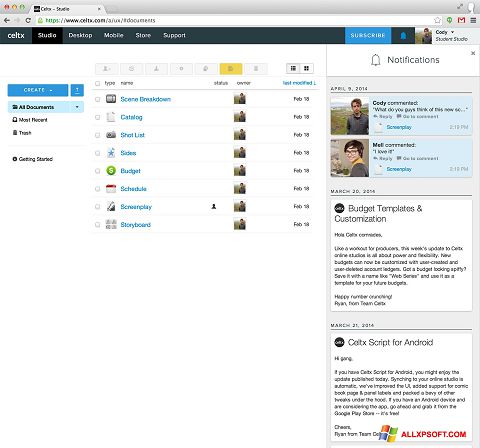Reload the page in the browser
The width and height of the screenshot is (480, 448).
[x=28, y=20]
